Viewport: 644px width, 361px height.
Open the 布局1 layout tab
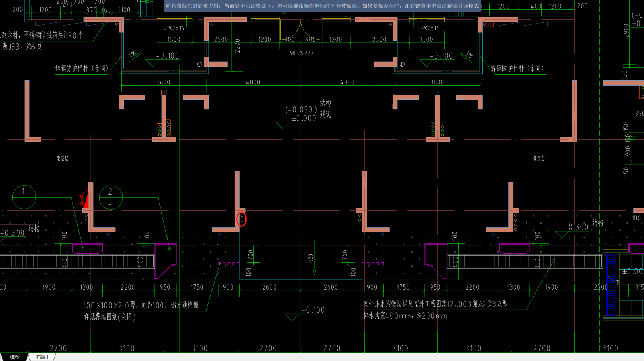[42, 357]
